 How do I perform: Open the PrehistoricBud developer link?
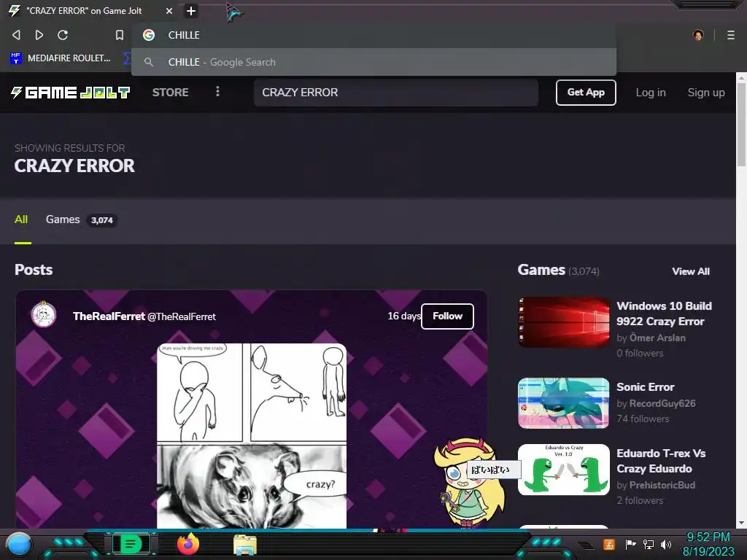coord(662,485)
